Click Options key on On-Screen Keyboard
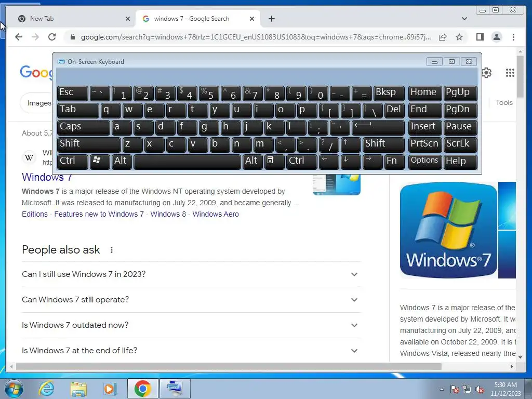 point(425,162)
